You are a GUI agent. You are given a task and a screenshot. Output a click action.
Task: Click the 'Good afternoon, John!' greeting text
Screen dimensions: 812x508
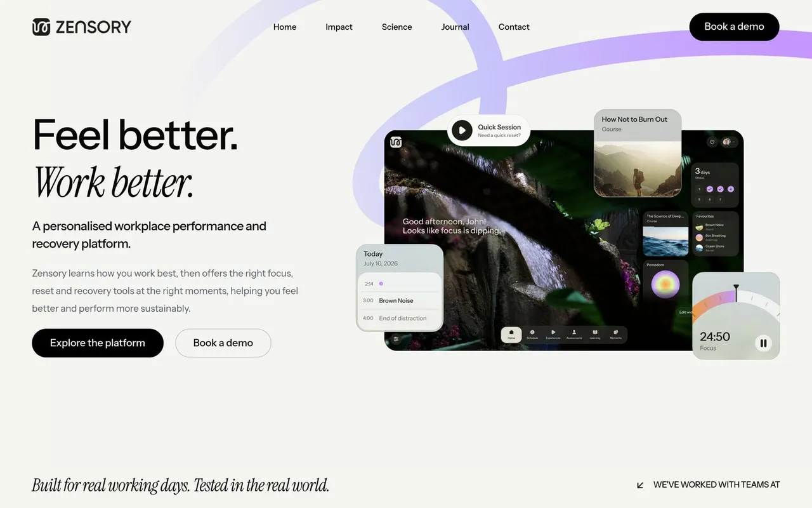pos(444,222)
